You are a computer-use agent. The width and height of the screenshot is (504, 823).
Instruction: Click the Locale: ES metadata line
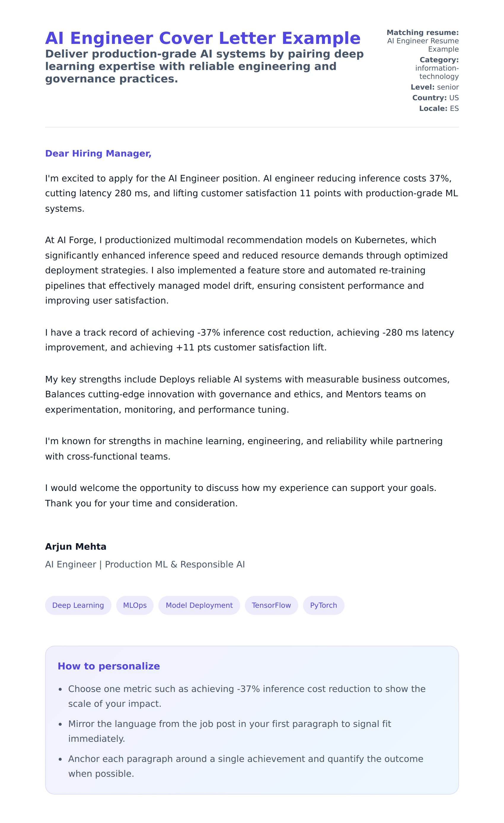439,109
